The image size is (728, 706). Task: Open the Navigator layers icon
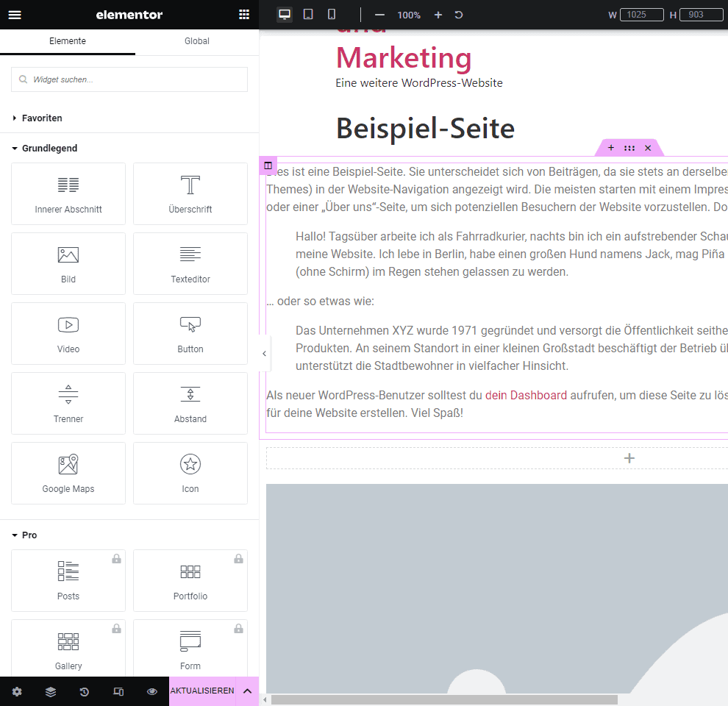tap(51, 691)
